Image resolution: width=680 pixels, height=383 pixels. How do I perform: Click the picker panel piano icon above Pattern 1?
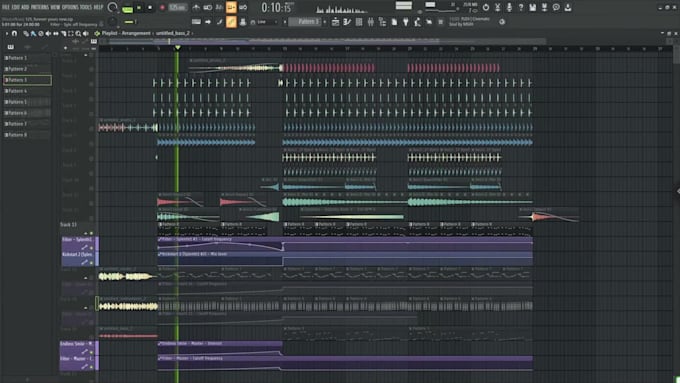(x=11, y=47)
